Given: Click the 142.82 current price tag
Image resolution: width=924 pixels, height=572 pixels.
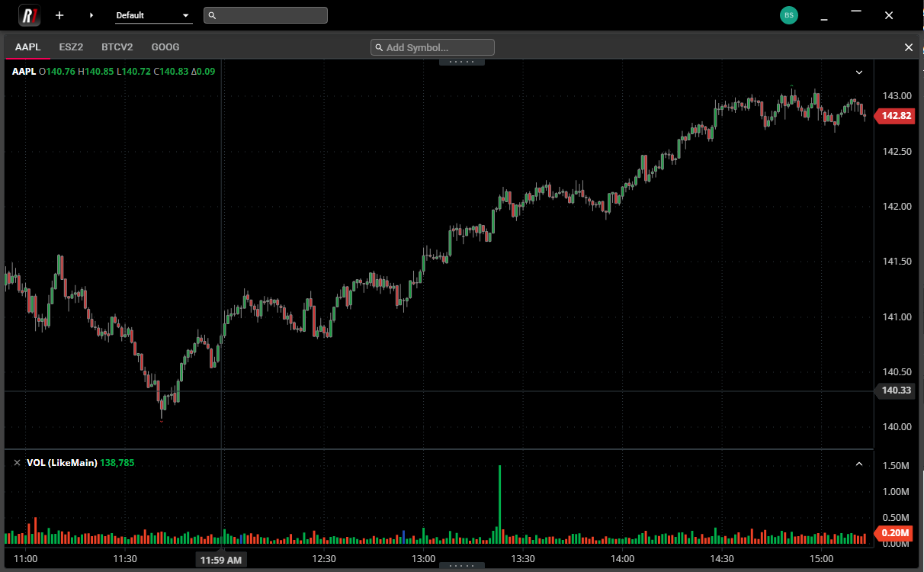Looking at the screenshot, I should (894, 116).
